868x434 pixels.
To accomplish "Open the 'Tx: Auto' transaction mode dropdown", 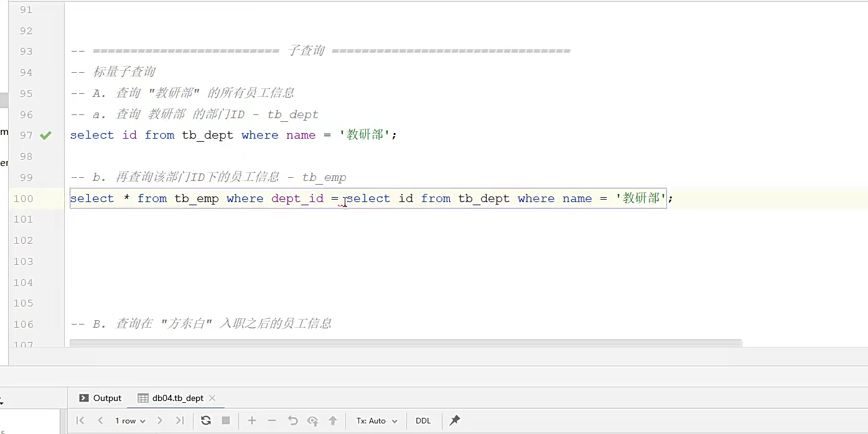I will point(375,420).
